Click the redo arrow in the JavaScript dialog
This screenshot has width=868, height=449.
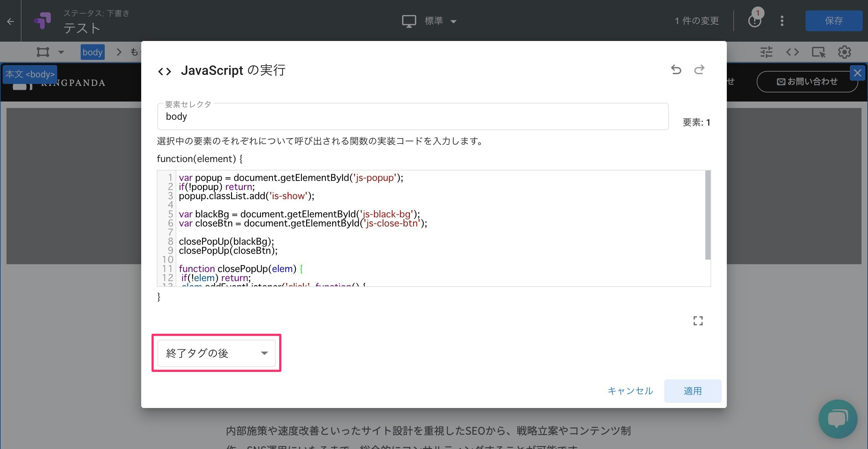click(x=699, y=70)
